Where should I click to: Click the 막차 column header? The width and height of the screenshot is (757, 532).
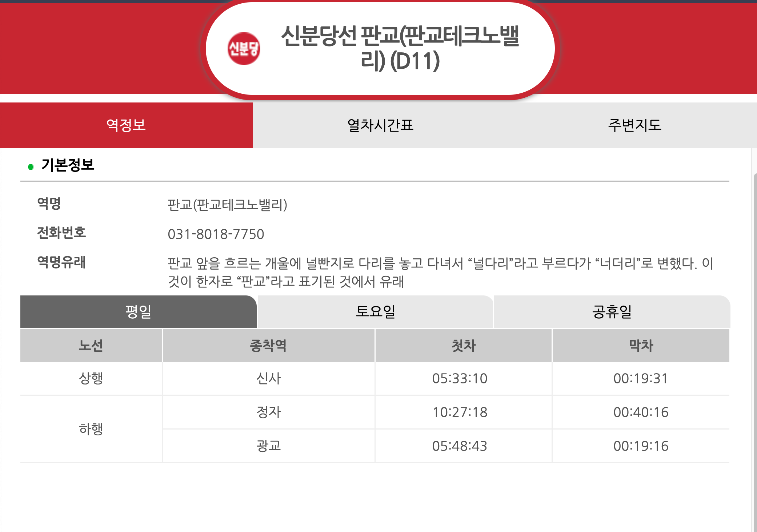(x=640, y=346)
